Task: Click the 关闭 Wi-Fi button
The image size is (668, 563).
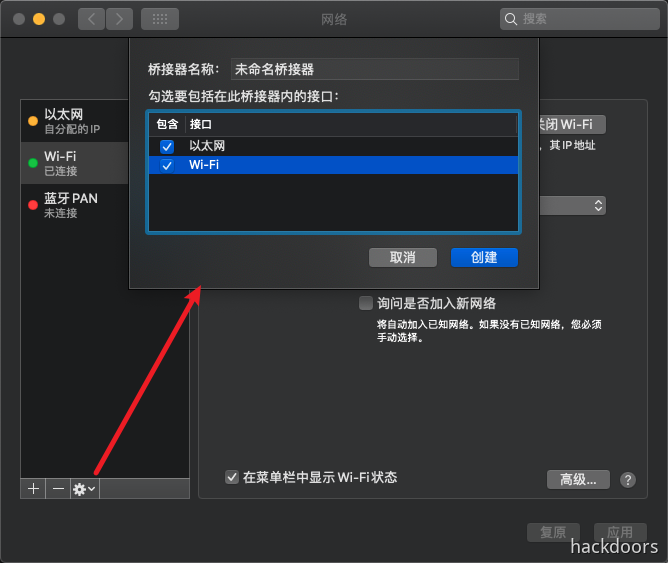Action: [x=572, y=124]
